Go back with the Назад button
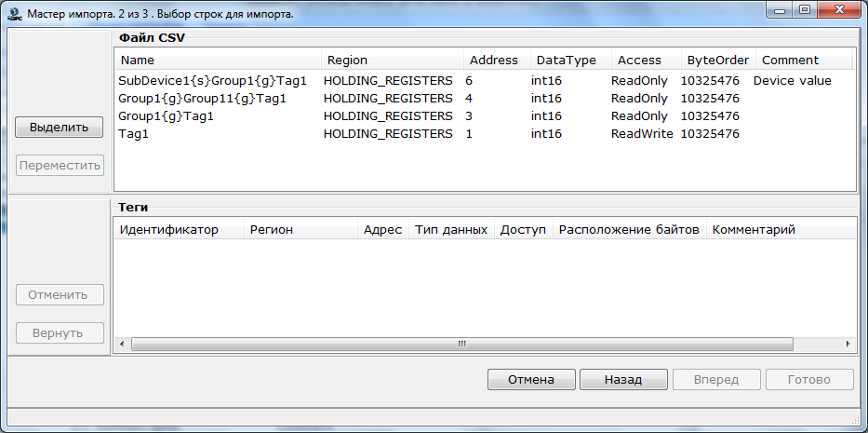The height and width of the screenshot is (433, 868). pyautogui.click(x=623, y=380)
